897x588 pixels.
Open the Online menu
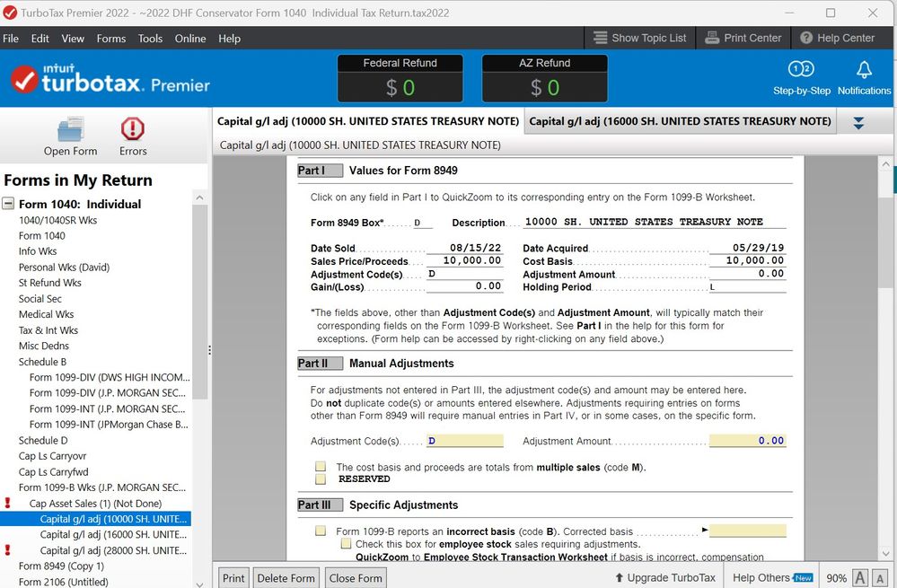click(190, 39)
